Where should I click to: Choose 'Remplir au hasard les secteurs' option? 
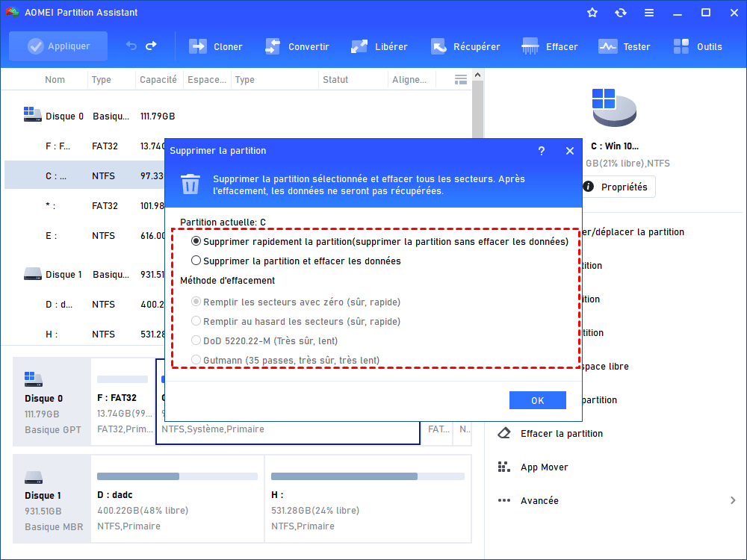pos(196,321)
